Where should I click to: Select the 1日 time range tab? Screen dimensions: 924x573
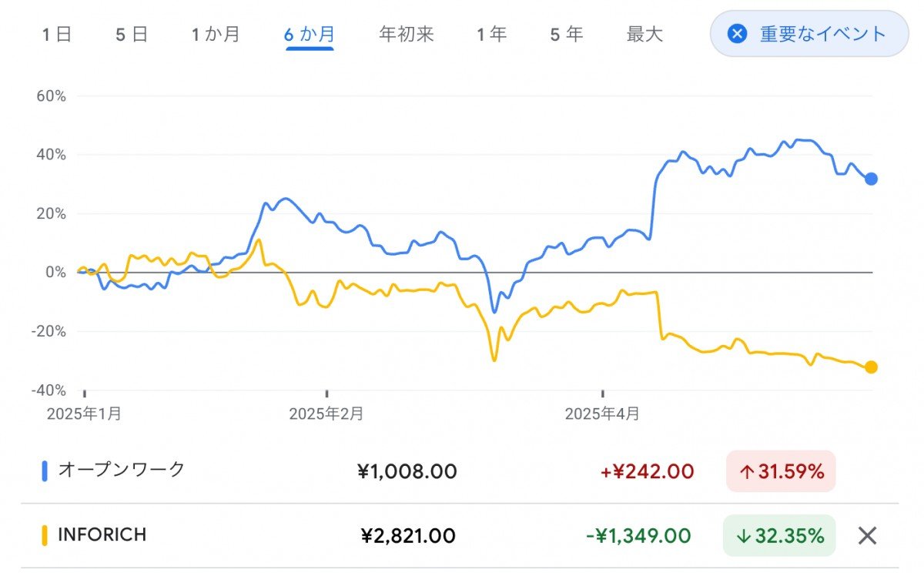click(x=57, y=35)
